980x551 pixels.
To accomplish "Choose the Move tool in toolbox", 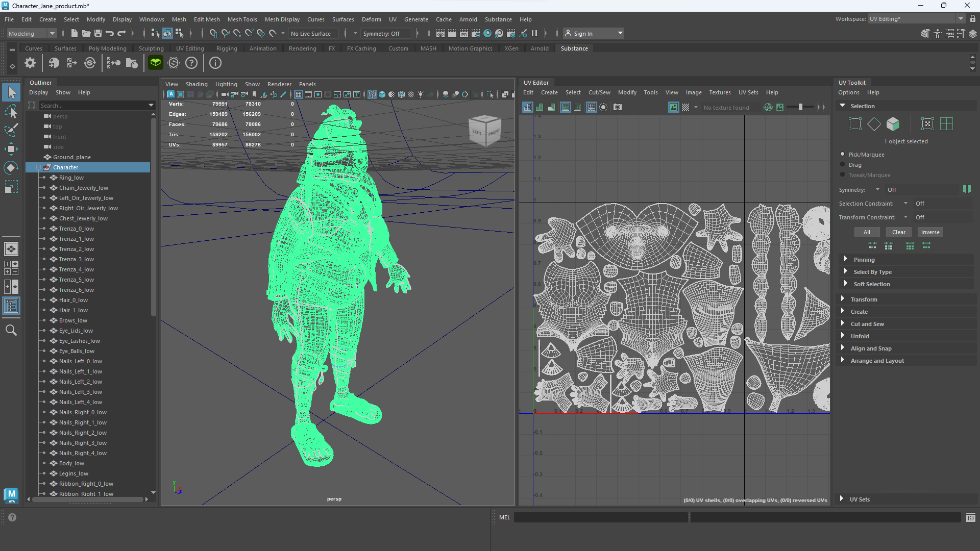I will [11, 149].
